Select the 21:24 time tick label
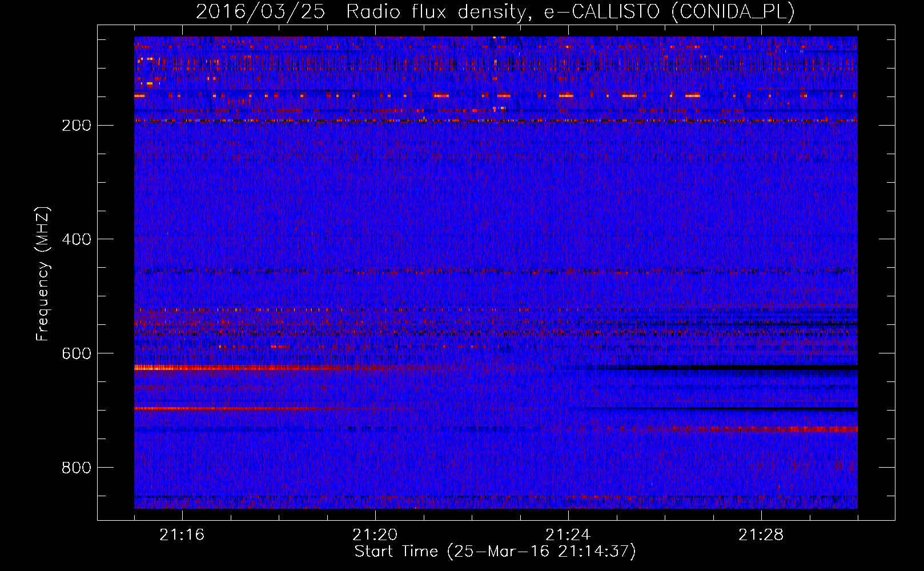This screenshot has height=571, width=924. pos(568,535)
